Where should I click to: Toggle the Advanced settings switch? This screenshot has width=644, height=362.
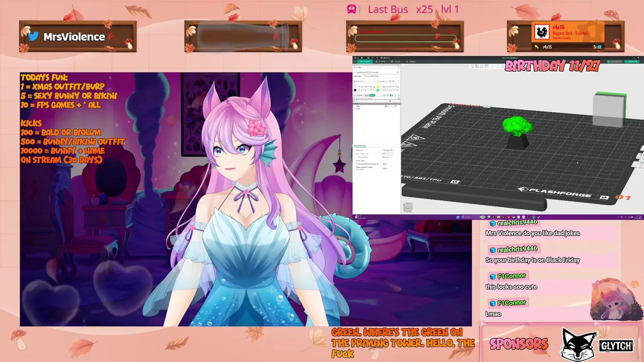point(391,95)
